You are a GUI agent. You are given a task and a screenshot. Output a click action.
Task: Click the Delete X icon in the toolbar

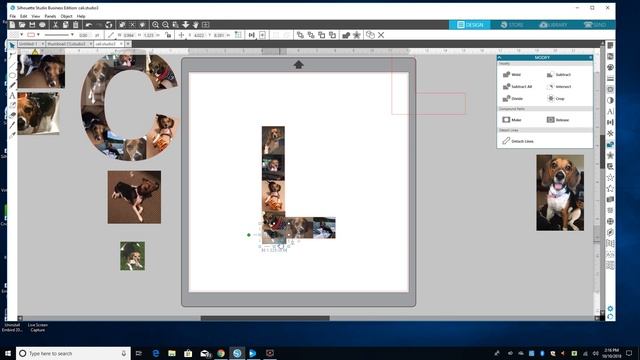(x=381, y=35)
